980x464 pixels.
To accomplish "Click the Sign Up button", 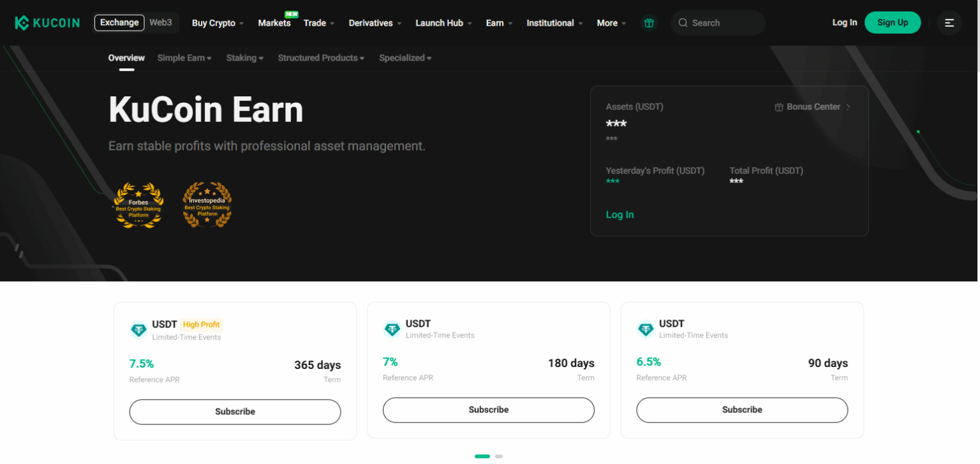I will click(893, 22).
